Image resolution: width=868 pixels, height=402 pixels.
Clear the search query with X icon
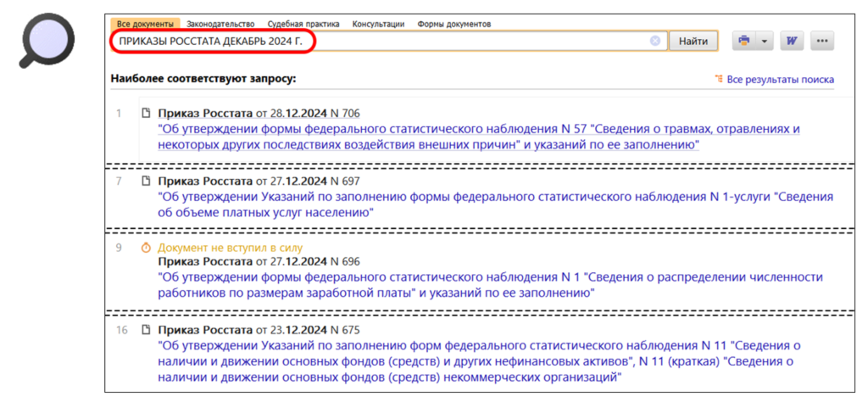click(x=655, y=41)
